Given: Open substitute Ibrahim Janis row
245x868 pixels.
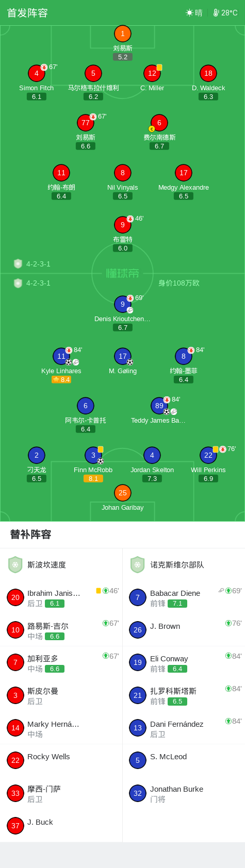Looking at the screenshot, I should coord(61,597).
